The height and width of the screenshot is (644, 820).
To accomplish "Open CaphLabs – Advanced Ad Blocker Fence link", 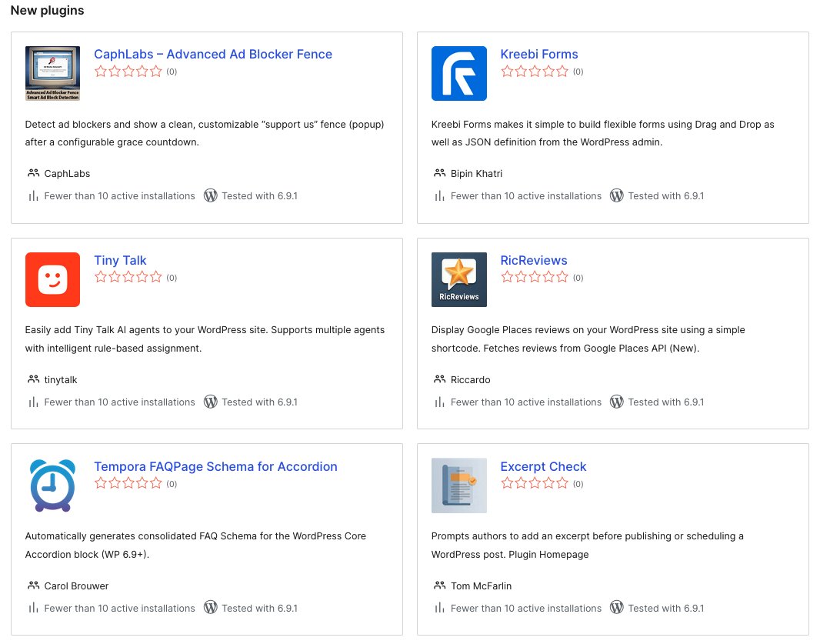I will (213, 54).
